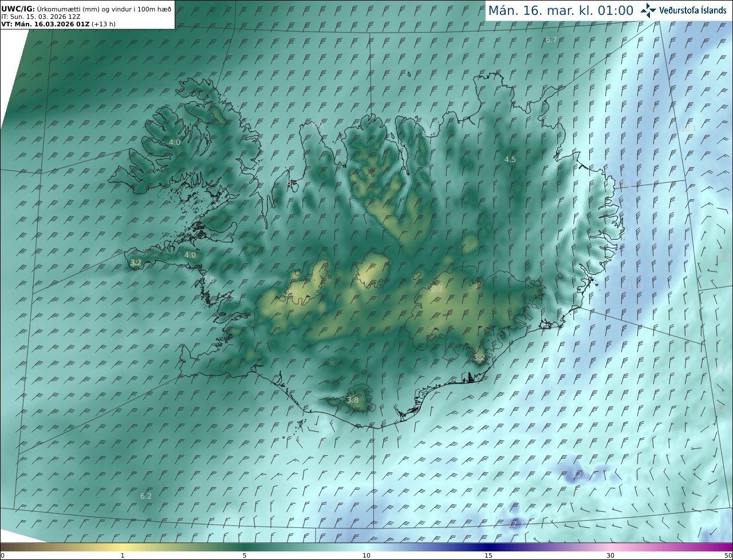Viewport: 733px width, 560px height.
Task: Click the 2.3 value in the central highlands
Action: point(436,290)
